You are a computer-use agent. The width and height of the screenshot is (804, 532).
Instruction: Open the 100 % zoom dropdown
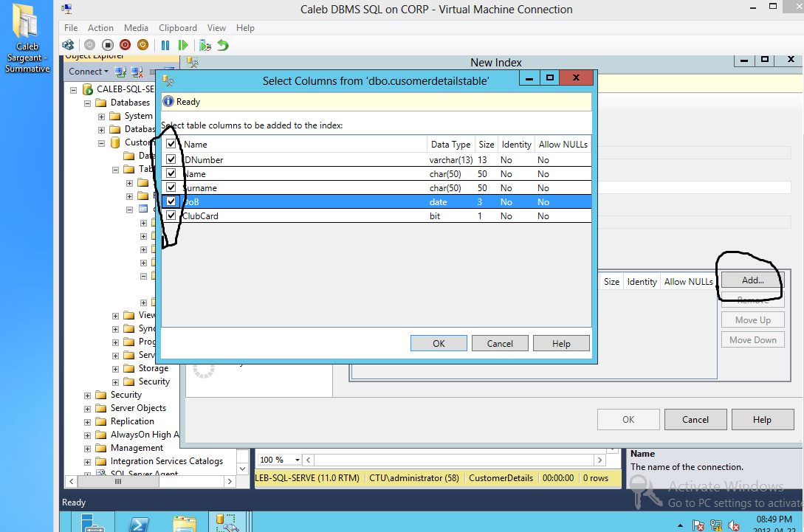coord(297,460)
